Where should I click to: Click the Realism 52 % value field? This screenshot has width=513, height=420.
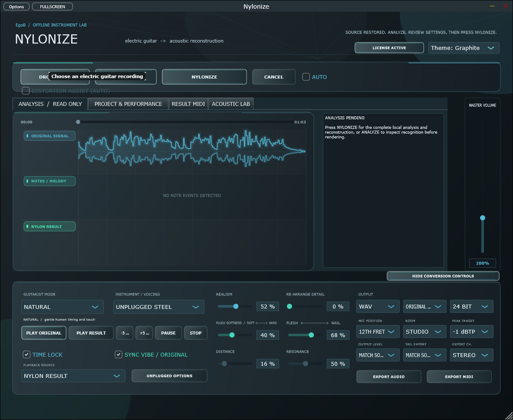click(268, 306)
